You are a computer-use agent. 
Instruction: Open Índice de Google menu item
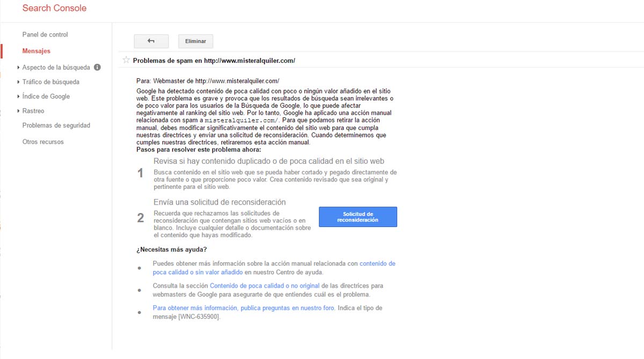pos(46,97)
